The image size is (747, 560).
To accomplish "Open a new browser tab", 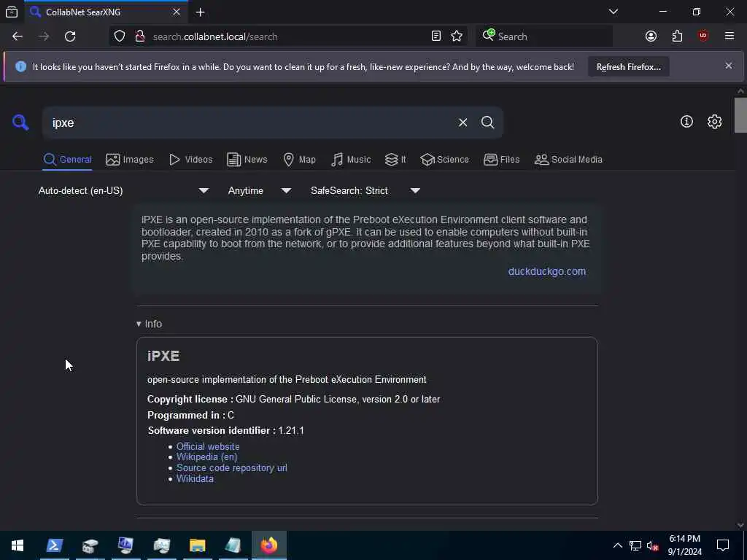I will (x=200, y=12).
